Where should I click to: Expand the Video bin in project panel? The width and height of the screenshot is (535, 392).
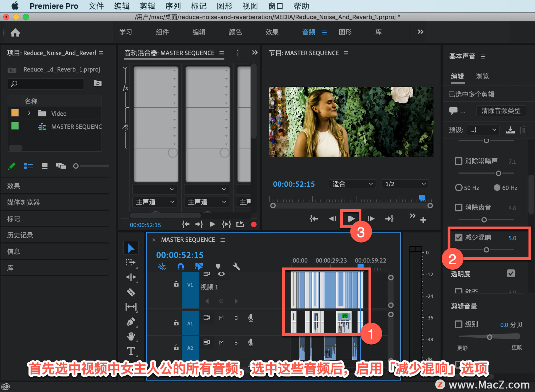point(29,113)
